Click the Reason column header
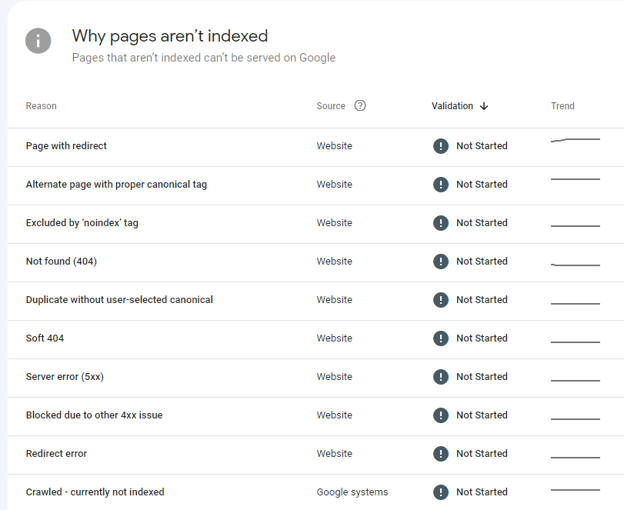624x510 pixels. [41, 106]
